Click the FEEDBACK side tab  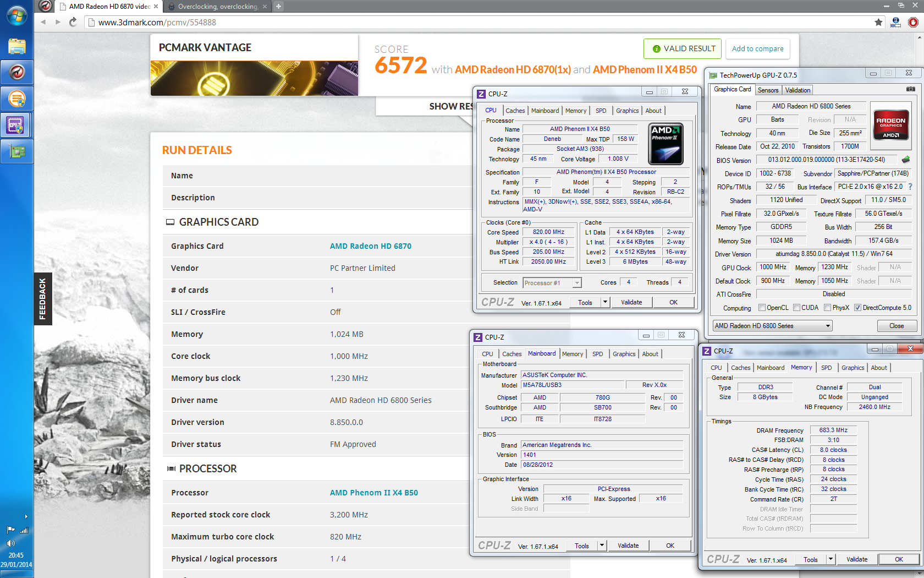[42, 299]
